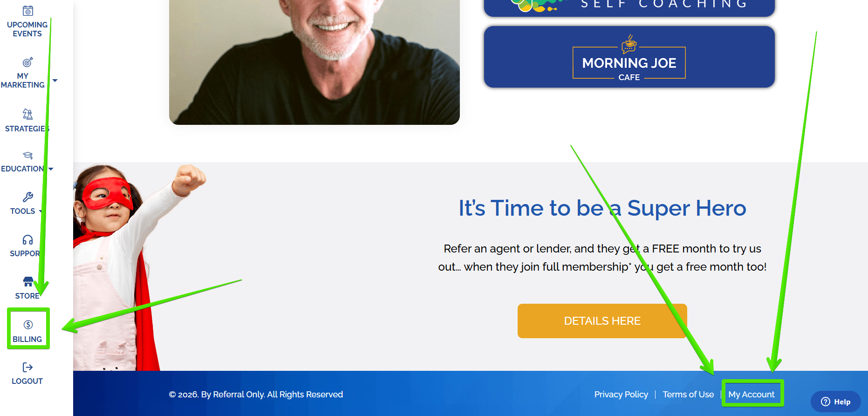The image size is (868, 416).
Task: Open the Upcoming Events calendar icon
Action: (x=28, y=11)
